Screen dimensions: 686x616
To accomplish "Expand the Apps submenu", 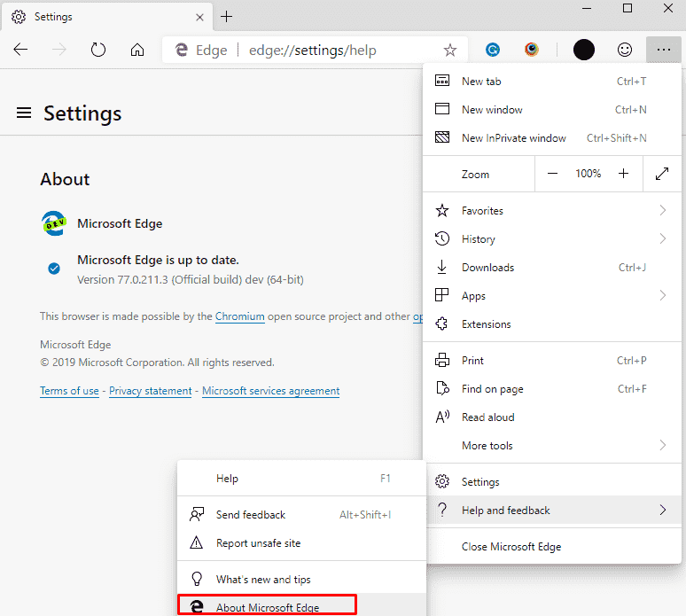I will point(552,296).
